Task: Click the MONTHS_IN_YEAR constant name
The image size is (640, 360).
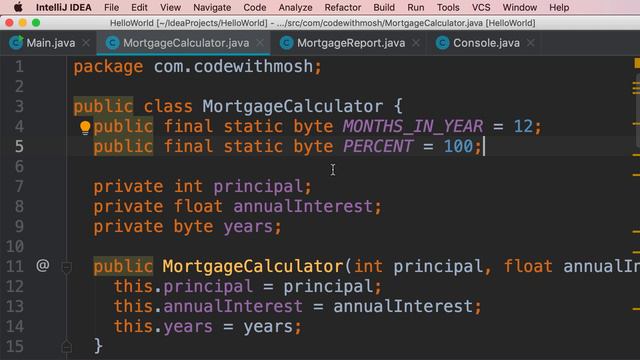Action: [413, 127]
